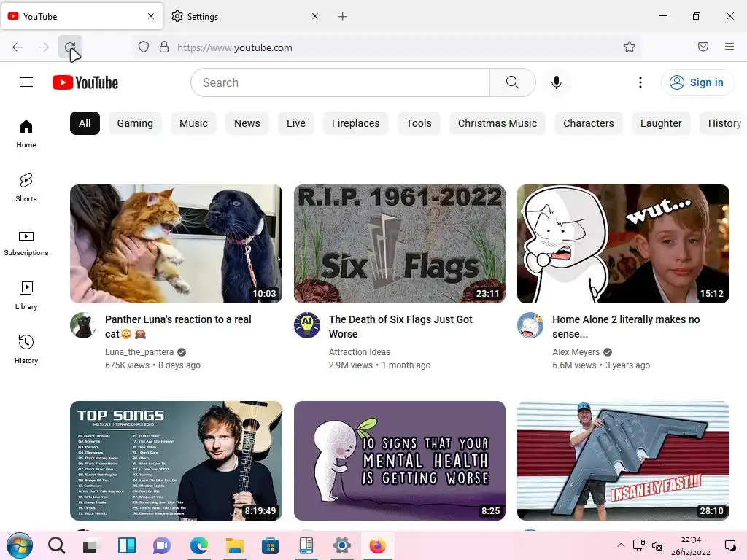Play the Six Flags R.I.P. thumbnail
Image resolution: width=747 pixels, height=560 pixels.
[x=399, y=244]
